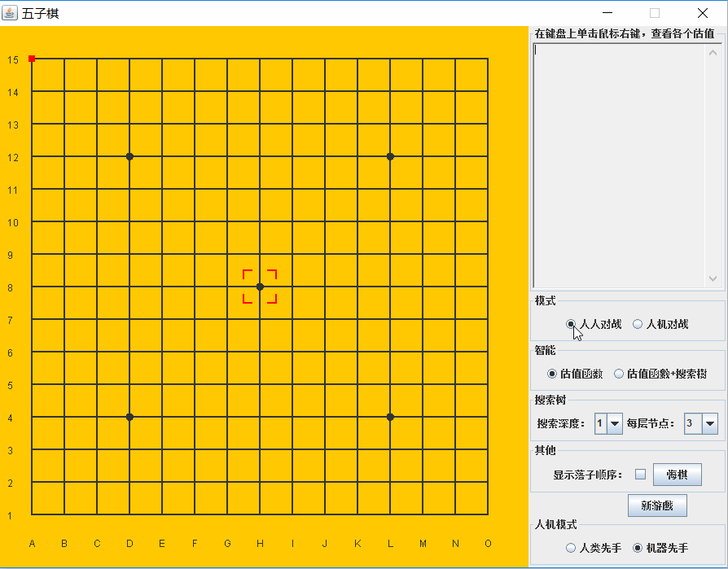This screenshot has width=728, height=569.
Task: Click the text area scrollbar up arrow
Action: [713, 53]
